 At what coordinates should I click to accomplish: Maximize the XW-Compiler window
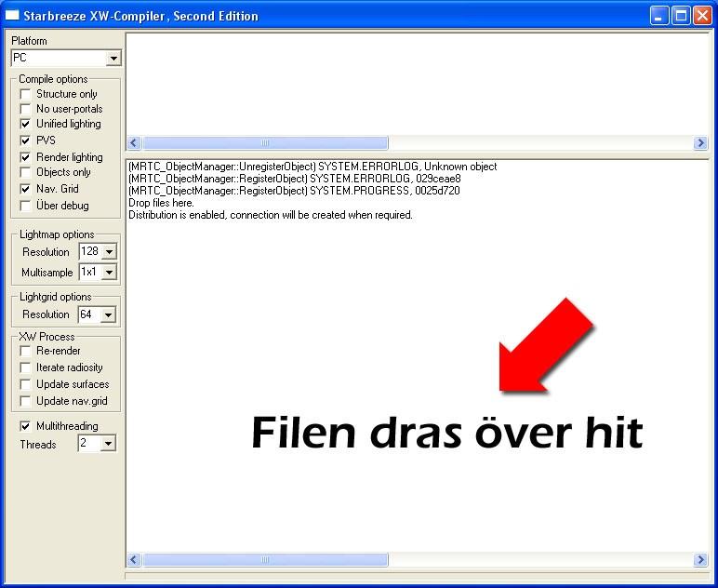tap(681, 16)
